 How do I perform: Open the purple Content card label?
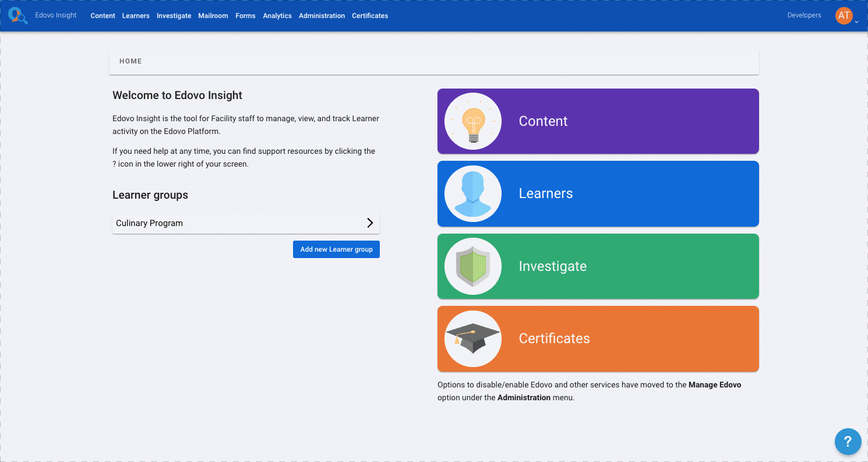pos(543,121)
